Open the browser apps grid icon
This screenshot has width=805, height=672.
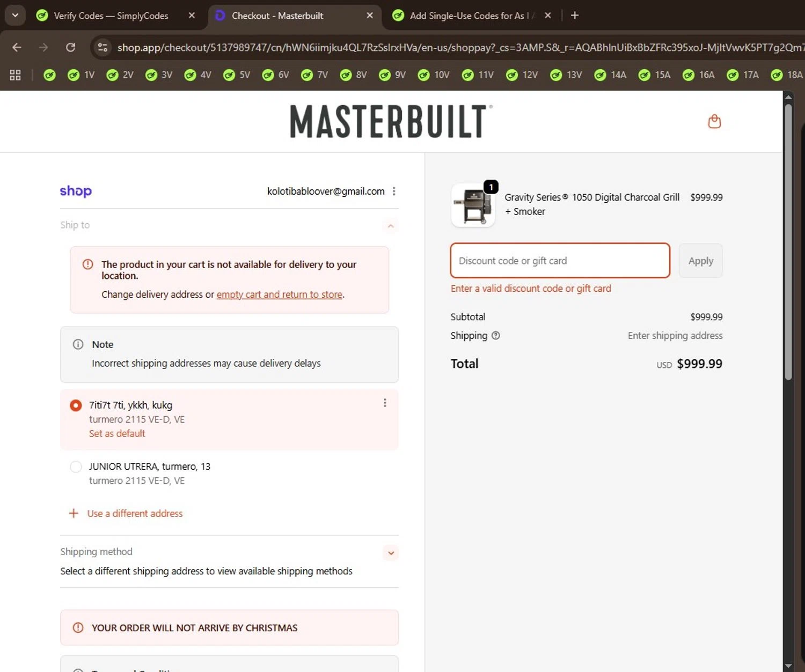(15, 75)
